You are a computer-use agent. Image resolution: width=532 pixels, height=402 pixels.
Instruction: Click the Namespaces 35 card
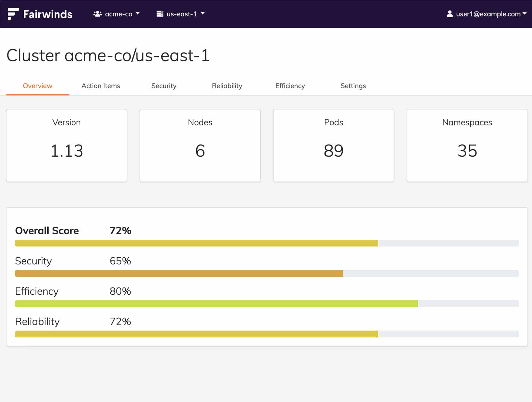coord(467,145)
